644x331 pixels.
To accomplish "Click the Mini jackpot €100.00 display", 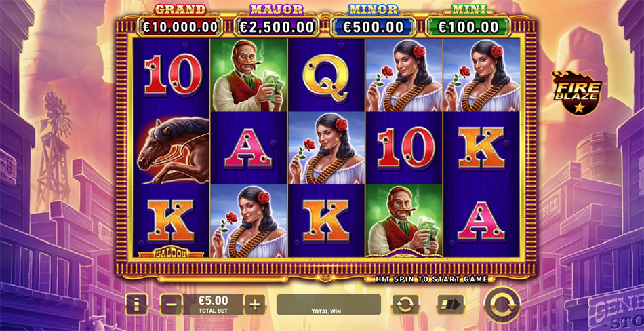I will pyautogui.click(x=468, y=27).
